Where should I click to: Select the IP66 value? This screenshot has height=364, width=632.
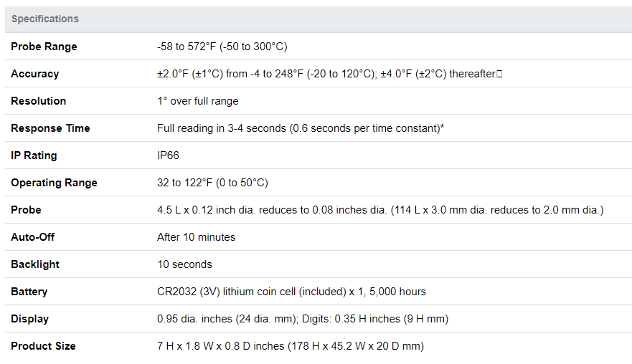pyautogui.click(x=169, y=155)
